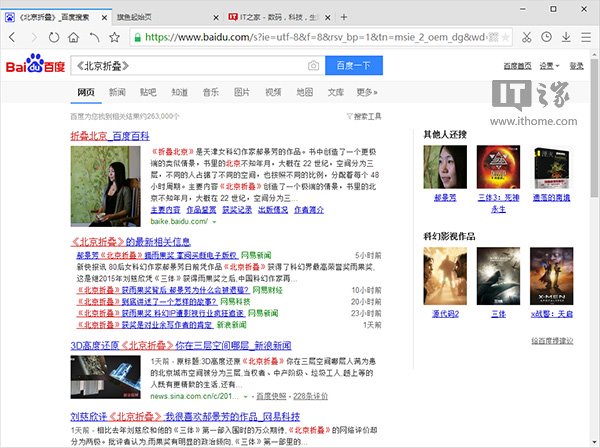This screenshot has height=448, width=600.
Task: Switch to the 新闻 news search tab
Action: (117, 92)
